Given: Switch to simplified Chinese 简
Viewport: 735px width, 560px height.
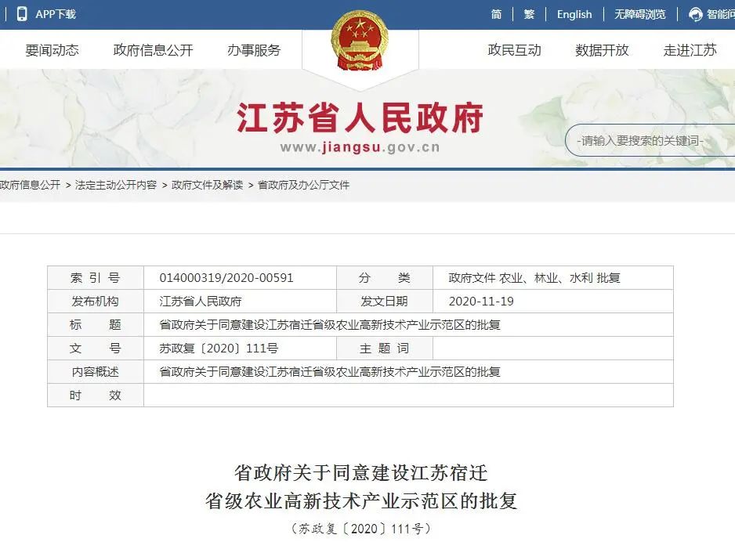Looking at the screenshot, I should coord(497,15).
